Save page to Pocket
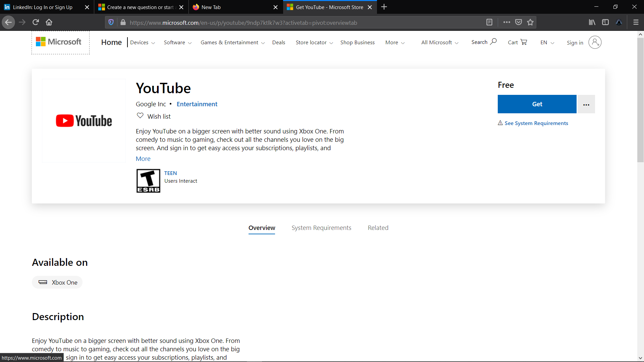This screenshot has height=362, width=644. (x=519, y=22)
